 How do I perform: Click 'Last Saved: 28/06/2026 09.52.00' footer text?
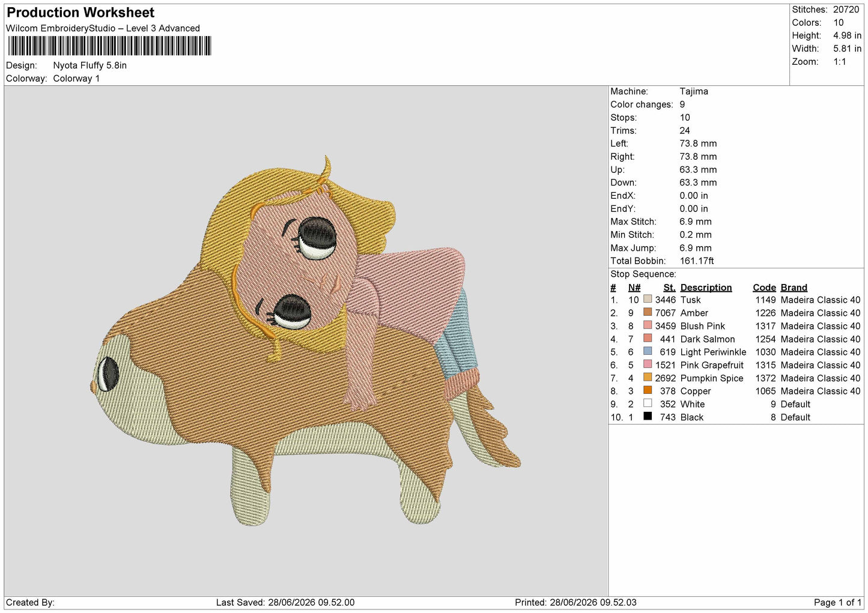click(285, 602)
